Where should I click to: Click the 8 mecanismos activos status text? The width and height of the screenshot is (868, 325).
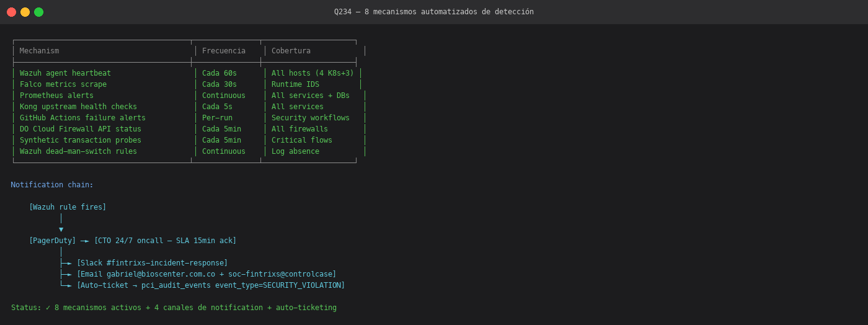point(97,308)
